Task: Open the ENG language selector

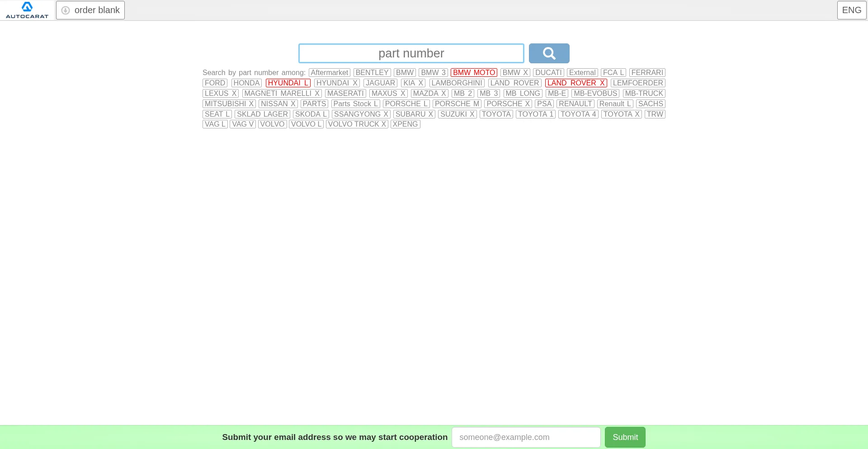Action: point(851,10)
